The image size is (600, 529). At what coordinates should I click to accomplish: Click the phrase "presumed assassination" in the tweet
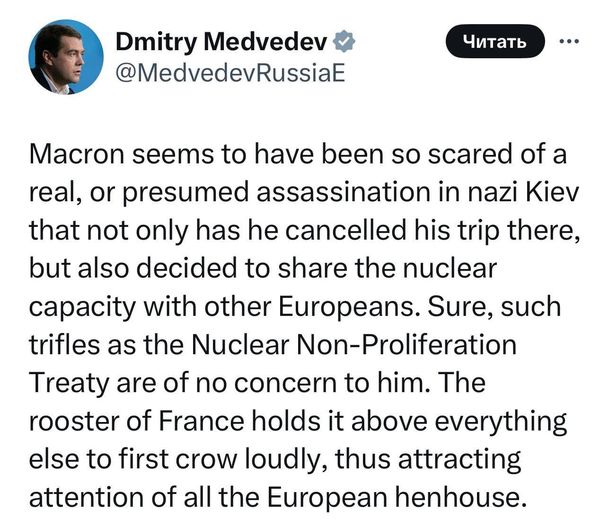[276, 193]
